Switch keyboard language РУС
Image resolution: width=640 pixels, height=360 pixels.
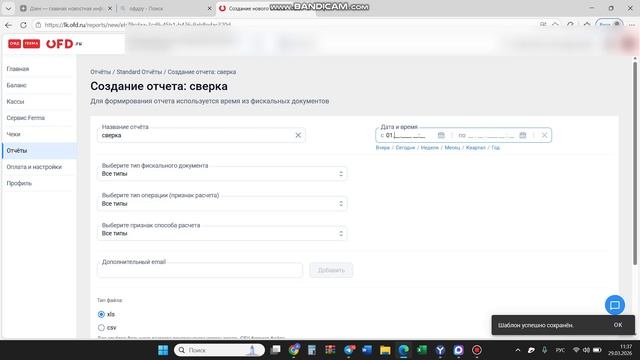tap(560, 350)
